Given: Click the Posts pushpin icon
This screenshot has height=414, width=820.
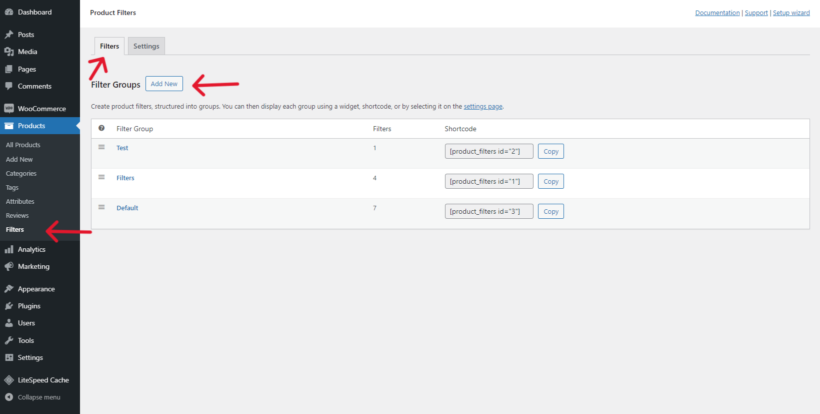Looking at the screenshot, I should pyautogui.click(x=8, y=34).
